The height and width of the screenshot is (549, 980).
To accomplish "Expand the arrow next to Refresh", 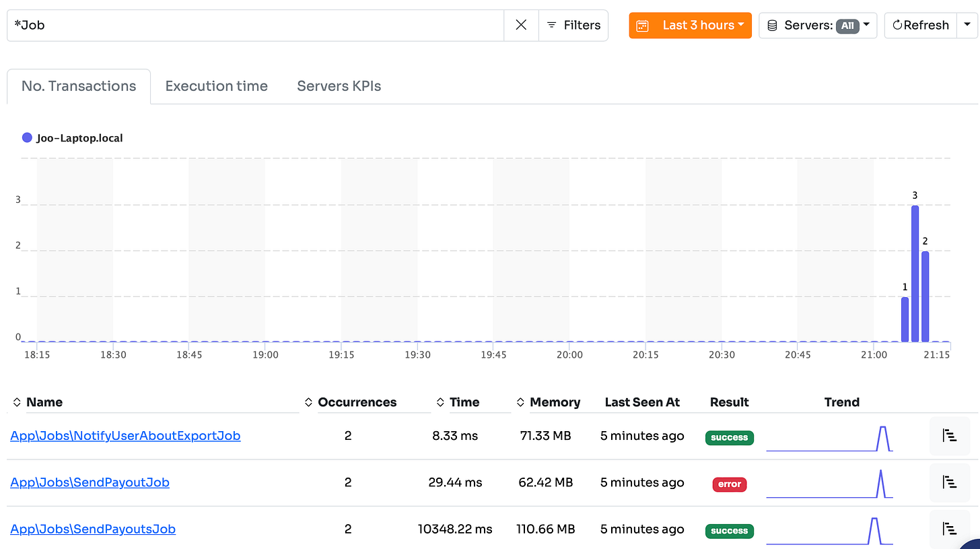I will [967, 26].
